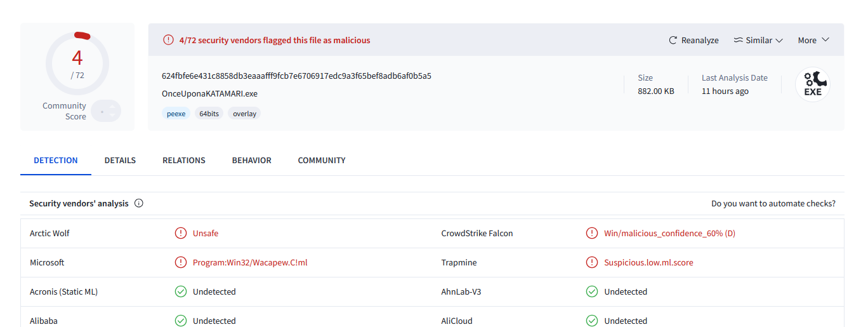Switch to the DETECTION tab

(x=56, y=161)
